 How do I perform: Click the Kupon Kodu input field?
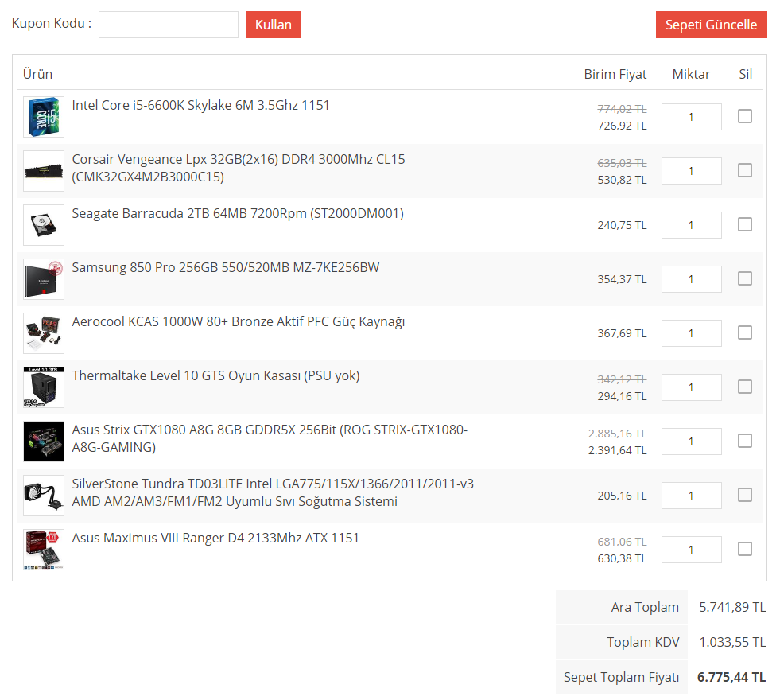click(x=168, y=25)
